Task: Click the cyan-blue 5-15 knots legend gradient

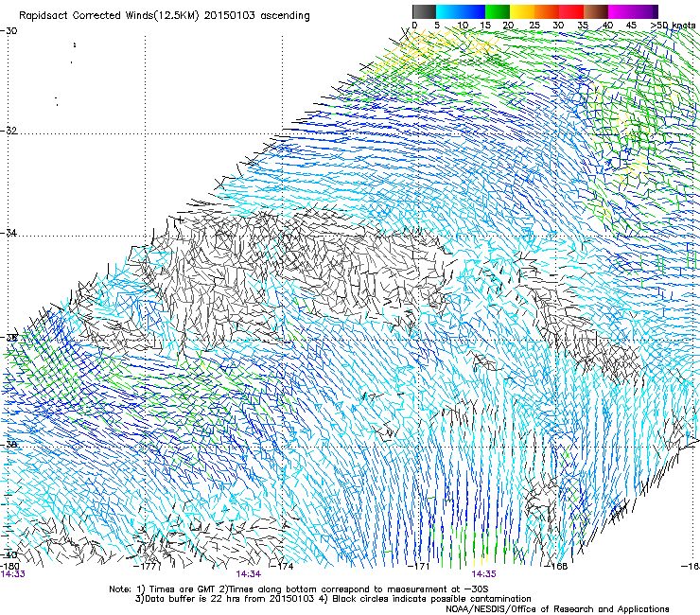Action: click(x=461, y=11)
